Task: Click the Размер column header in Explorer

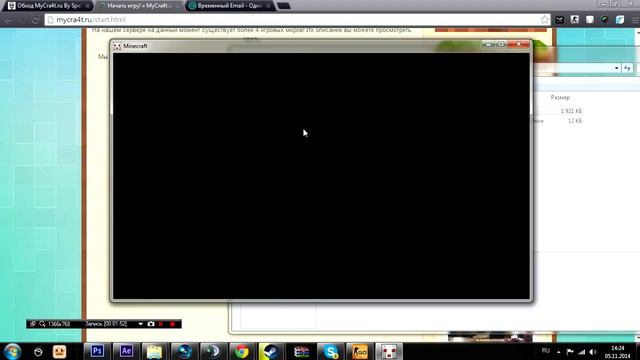Action: click(560, 98)
